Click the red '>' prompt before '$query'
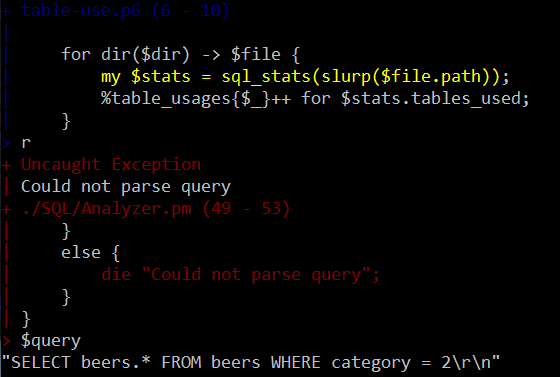This screenshot has width=560, height=377. [x=6, y=341]
